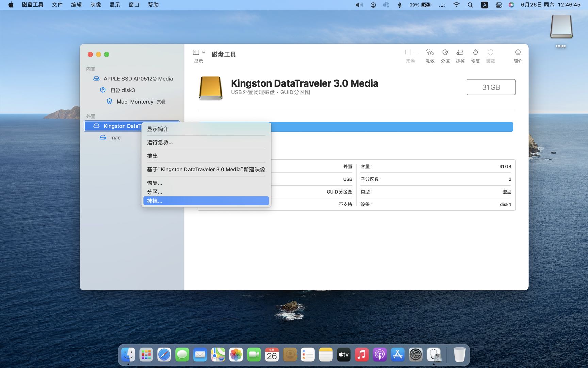The width and height of the screenshot is (588, 368).
Task: Open Messages in the Dock
Action: coord(182,355)
